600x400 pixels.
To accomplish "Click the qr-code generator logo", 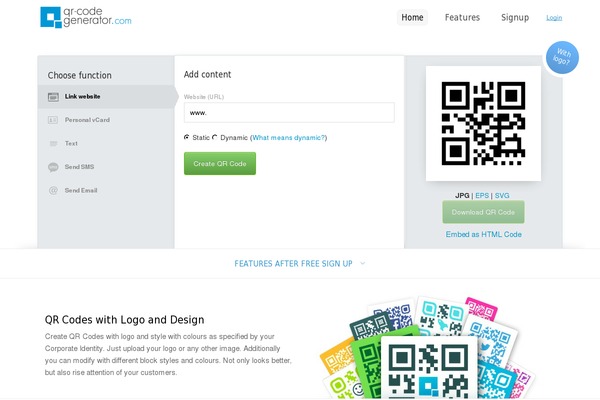I will 86,17.
